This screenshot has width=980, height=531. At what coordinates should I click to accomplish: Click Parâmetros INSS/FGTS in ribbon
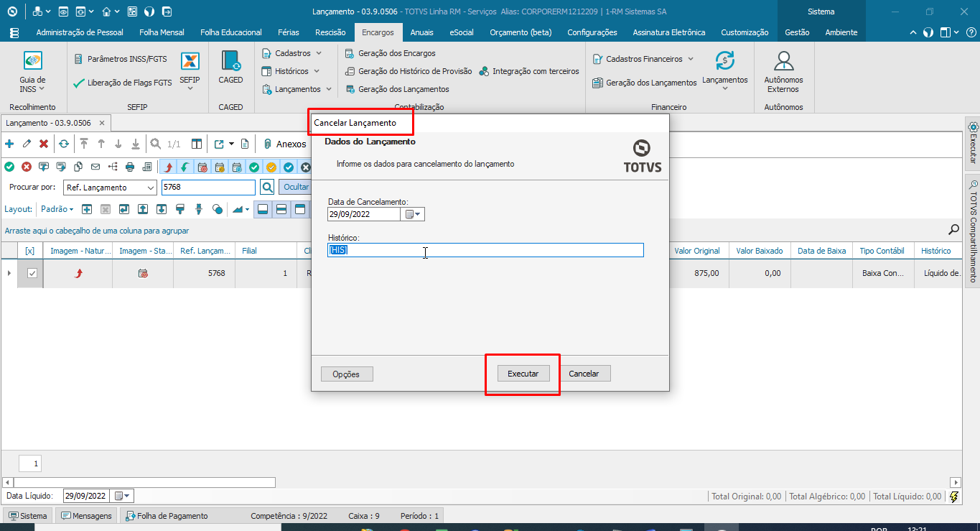[x=120, y=59]
